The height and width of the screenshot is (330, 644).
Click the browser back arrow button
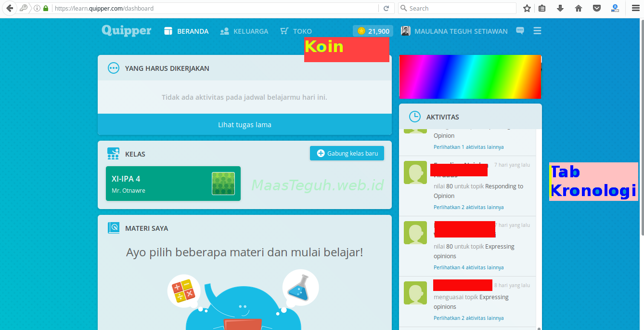tap(9, 8)
